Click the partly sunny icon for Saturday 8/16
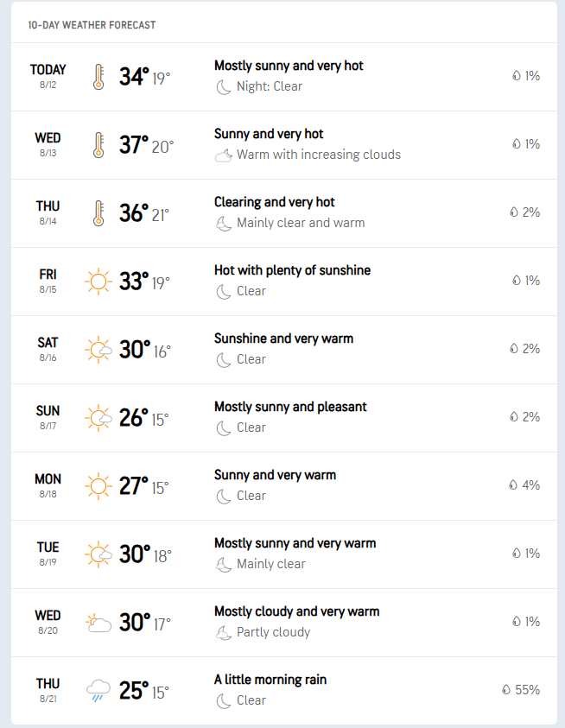565x728 pixels. coord(98,350)
